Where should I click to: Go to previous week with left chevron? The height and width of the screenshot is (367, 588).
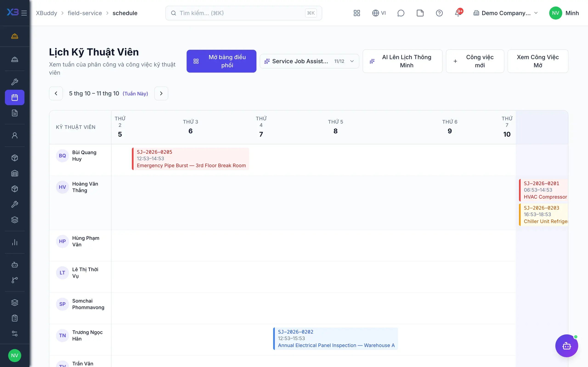[56, 93]
